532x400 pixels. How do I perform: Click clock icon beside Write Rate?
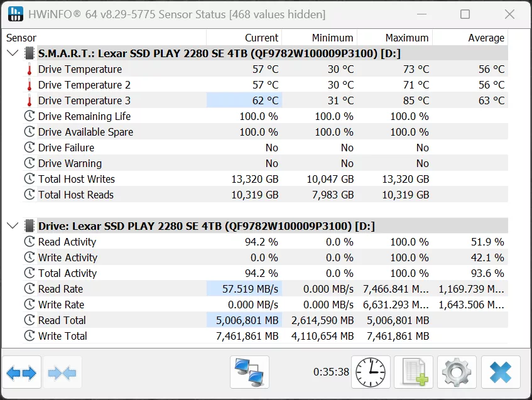click(30, 305)
